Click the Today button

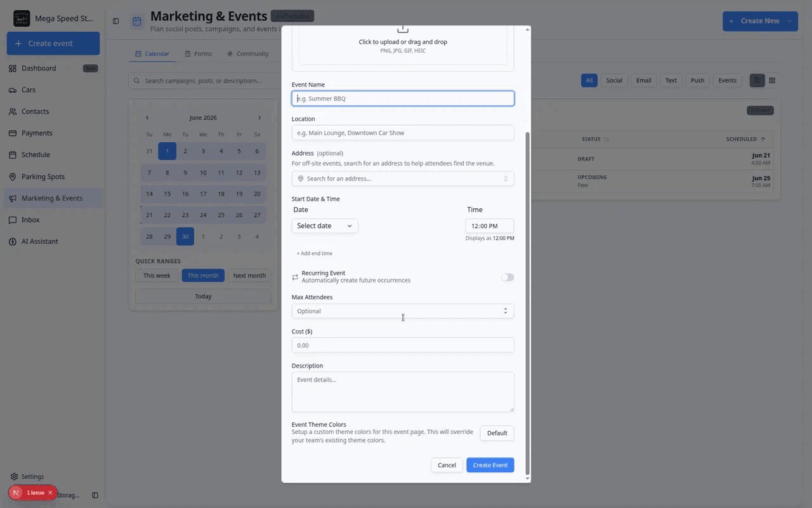[203, 297]
